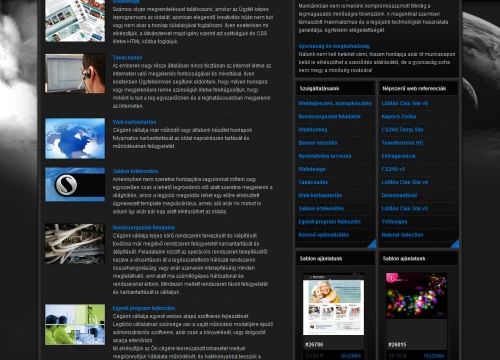This screenshot has width=500, height=360.
Task: Open the blue globe thumbnail image
Action: 75,138
